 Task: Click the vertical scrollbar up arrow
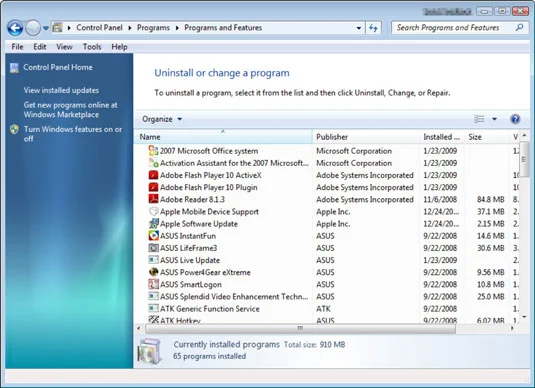click(524, 136)
